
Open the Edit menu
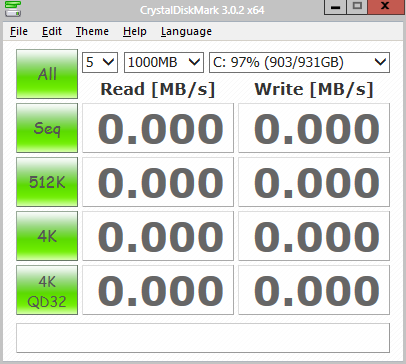(52, 31)
